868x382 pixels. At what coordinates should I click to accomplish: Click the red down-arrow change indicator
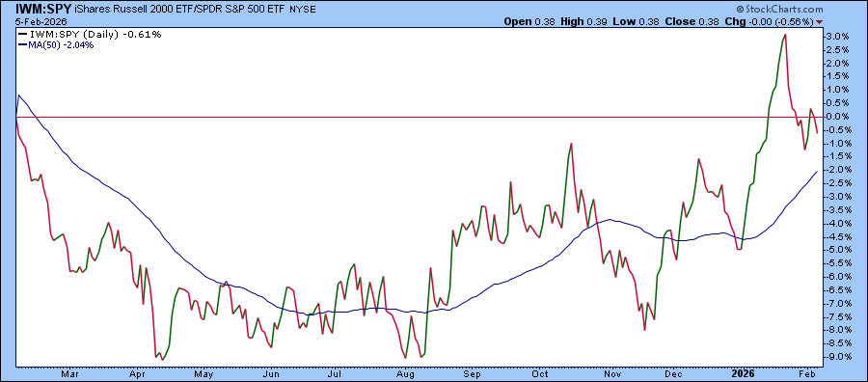coord(819,22)
